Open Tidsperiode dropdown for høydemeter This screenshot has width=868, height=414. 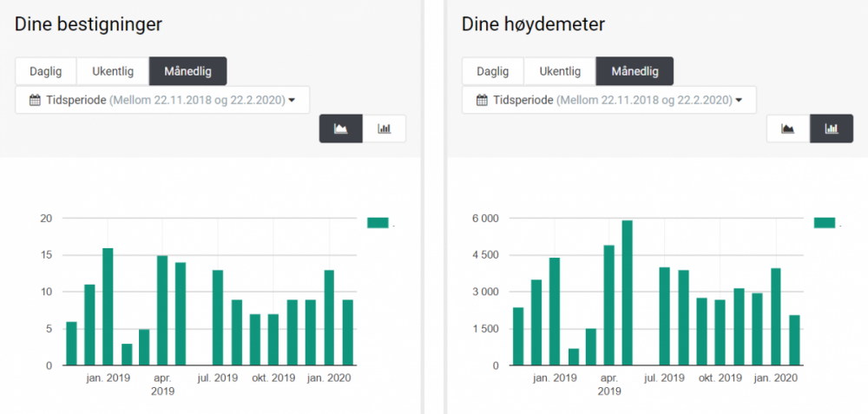609,100
